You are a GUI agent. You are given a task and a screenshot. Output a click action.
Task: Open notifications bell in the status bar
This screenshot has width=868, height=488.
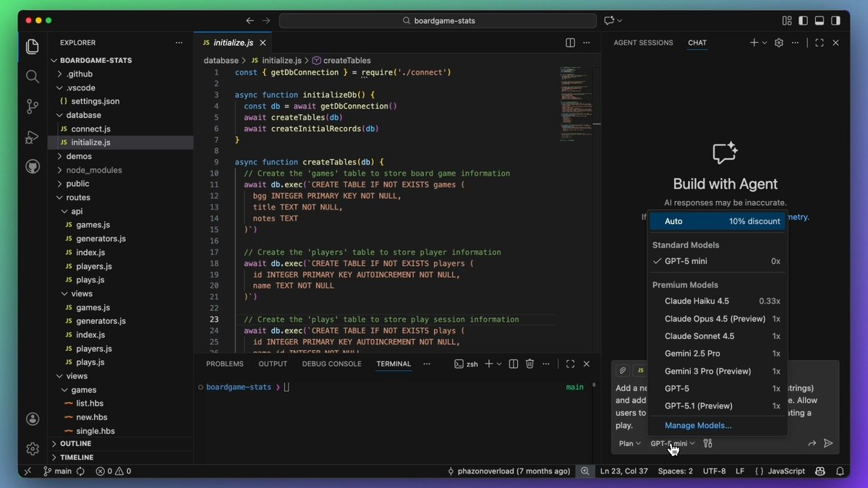pyautogui.click(x=839, y=471)
